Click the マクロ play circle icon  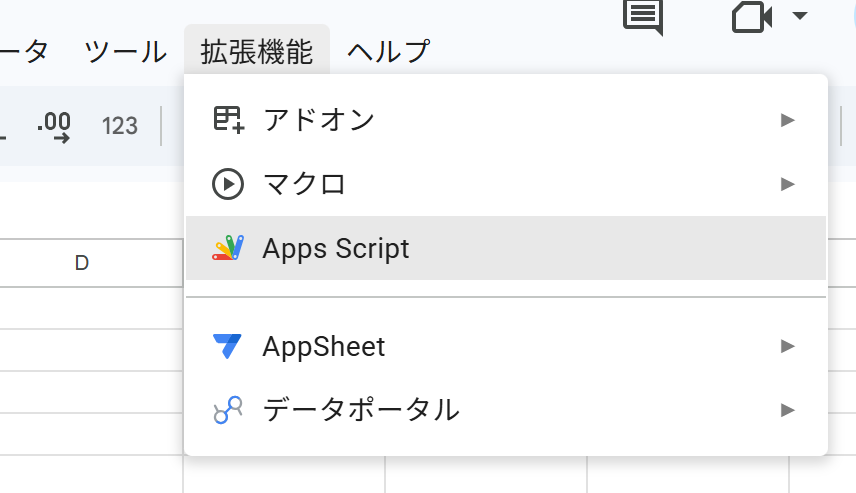coord(228,184)
